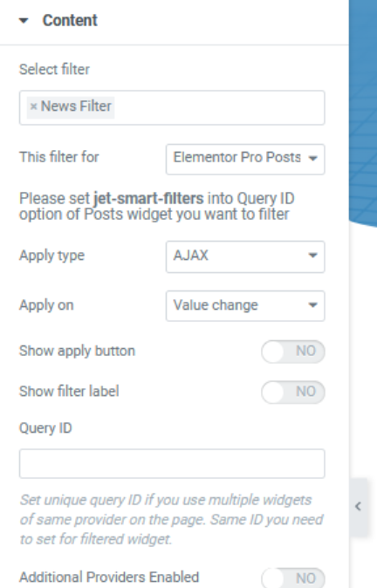This screenshot has height=588, width=377.
Task: Open the Apply on Value change dropdown
Action: [245, 306]
